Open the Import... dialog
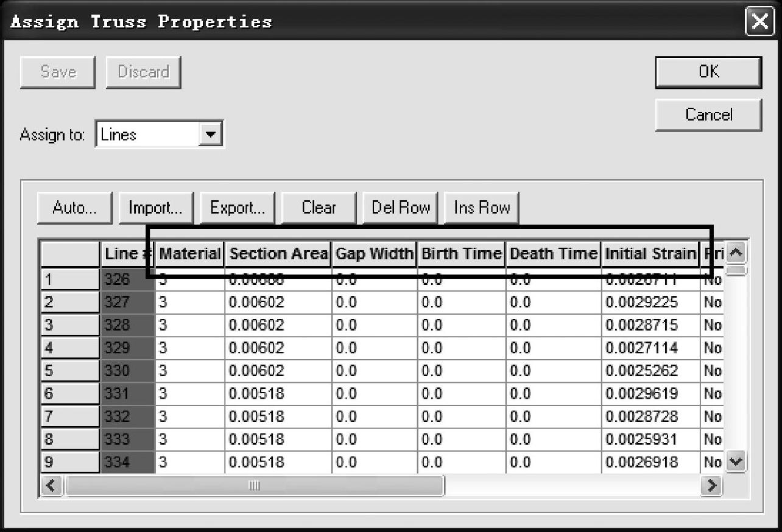Screen dimensions: 782x532 pos(155,208)
